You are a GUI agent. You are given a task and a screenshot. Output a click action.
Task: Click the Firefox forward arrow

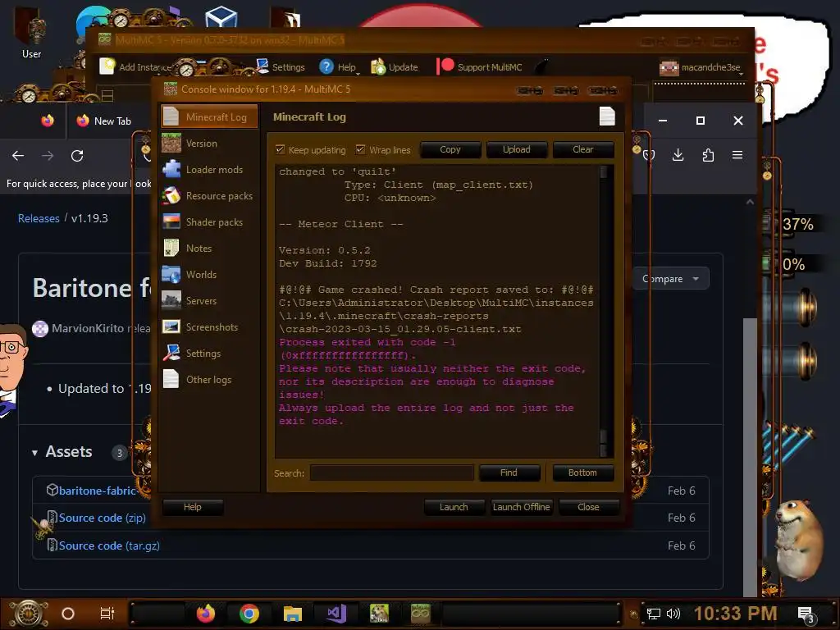coord(48,155)
